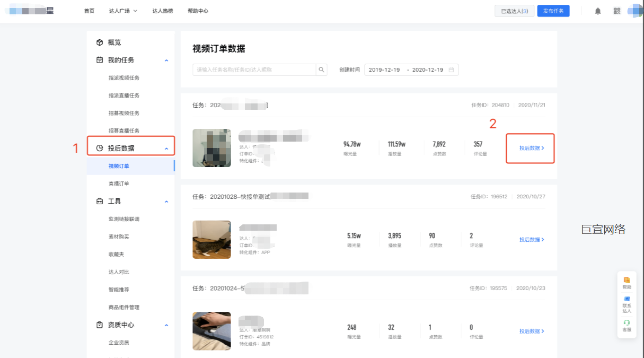This screenshot has height=358, width=644.
Task: Click the 客服 customer service icon
Action: pyautogui.click(x=627, y=324)
